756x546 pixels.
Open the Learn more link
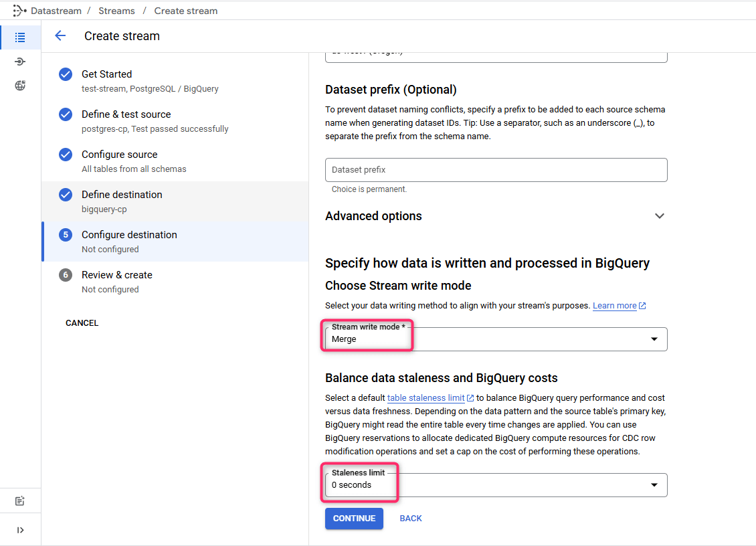[x=615, y=306]
